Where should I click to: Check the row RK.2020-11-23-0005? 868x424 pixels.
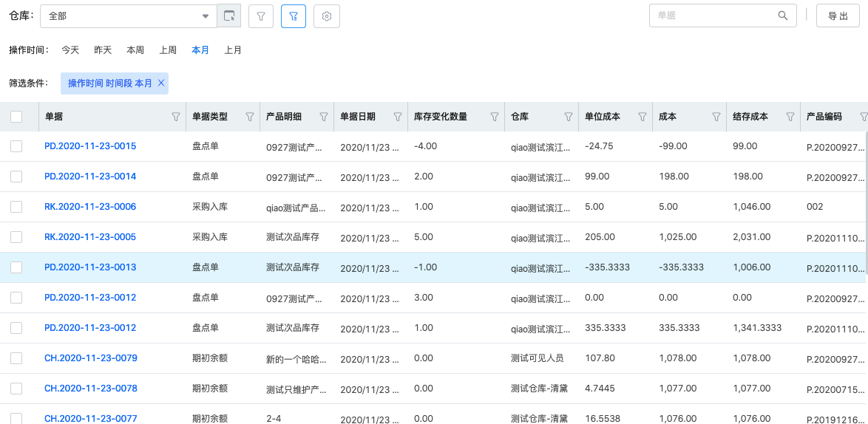(16, 237)
